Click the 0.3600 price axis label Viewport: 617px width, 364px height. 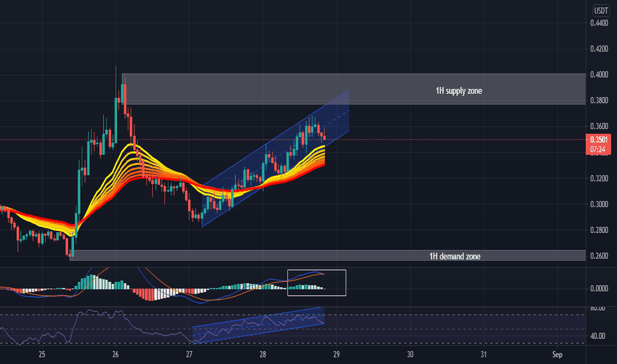coord(599,126)
